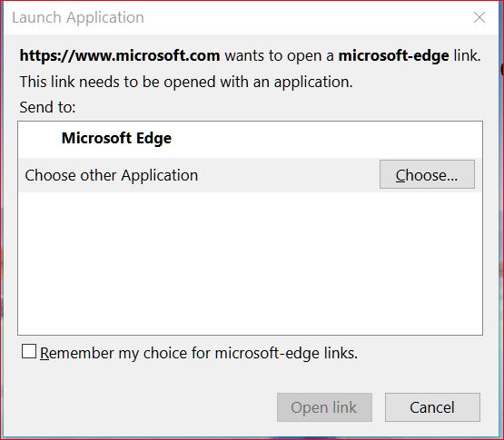Image resolution: width=504 pixels, height=440 pixels.
Task: Select Microsoft Edge in the Send to list
Action: pos(250,139)
